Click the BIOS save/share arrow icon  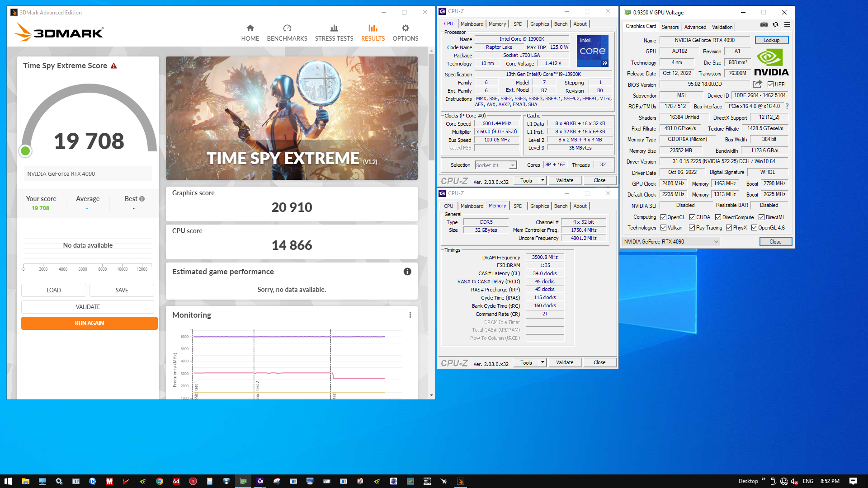point(757,84)
